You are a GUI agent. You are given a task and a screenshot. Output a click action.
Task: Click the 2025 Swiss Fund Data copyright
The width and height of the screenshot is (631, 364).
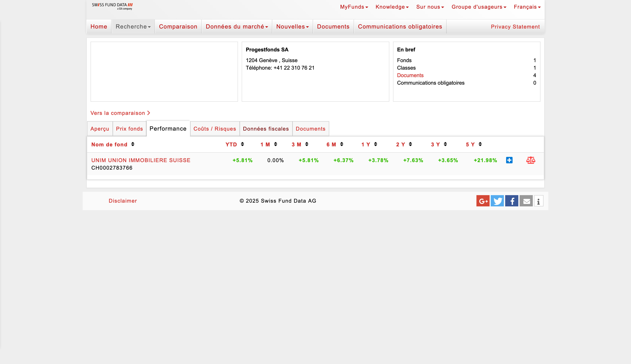(x=278, y=201)
